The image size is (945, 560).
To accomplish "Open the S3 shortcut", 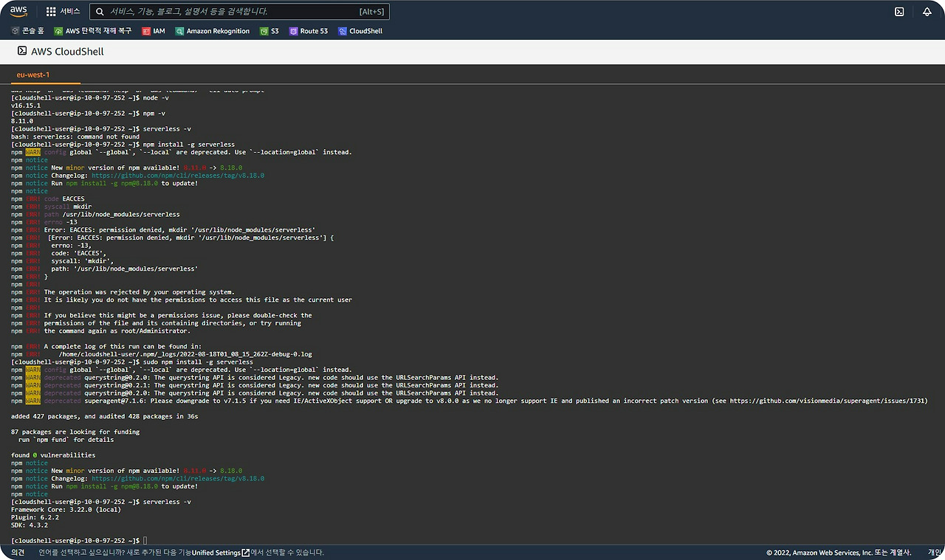I will tap(269, 31).
